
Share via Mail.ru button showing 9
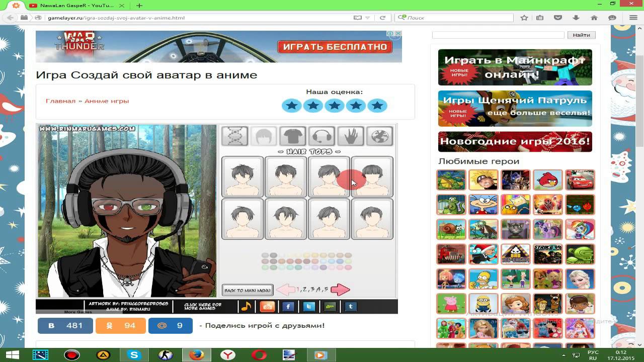[171, 325]
